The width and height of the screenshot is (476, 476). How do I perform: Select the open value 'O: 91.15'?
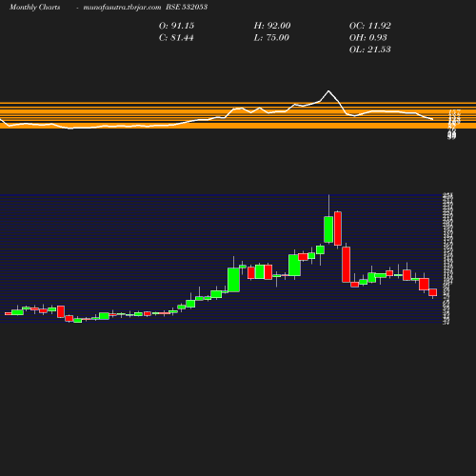176,26
